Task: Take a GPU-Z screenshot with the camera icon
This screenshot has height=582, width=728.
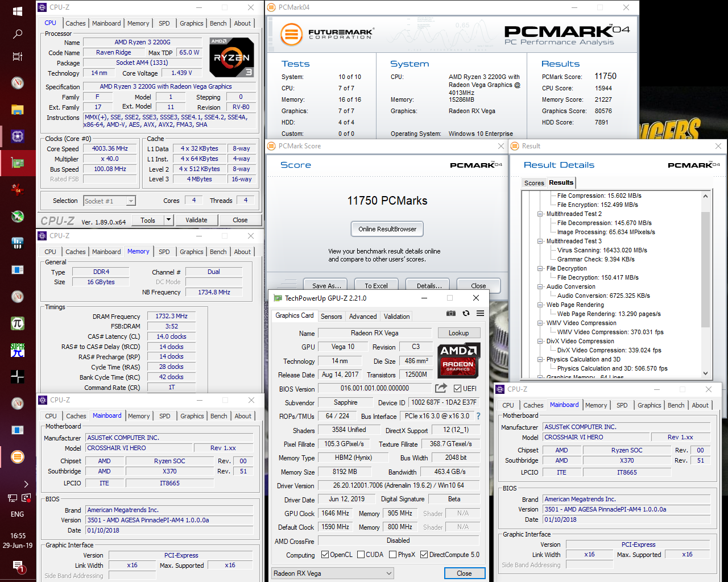Action: pos(451,313)
